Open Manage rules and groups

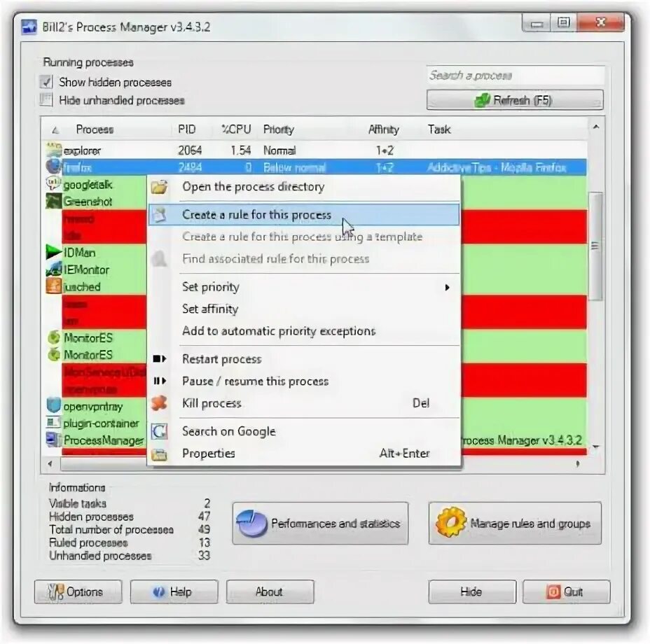pyautogui.click(x=515, y=524)
